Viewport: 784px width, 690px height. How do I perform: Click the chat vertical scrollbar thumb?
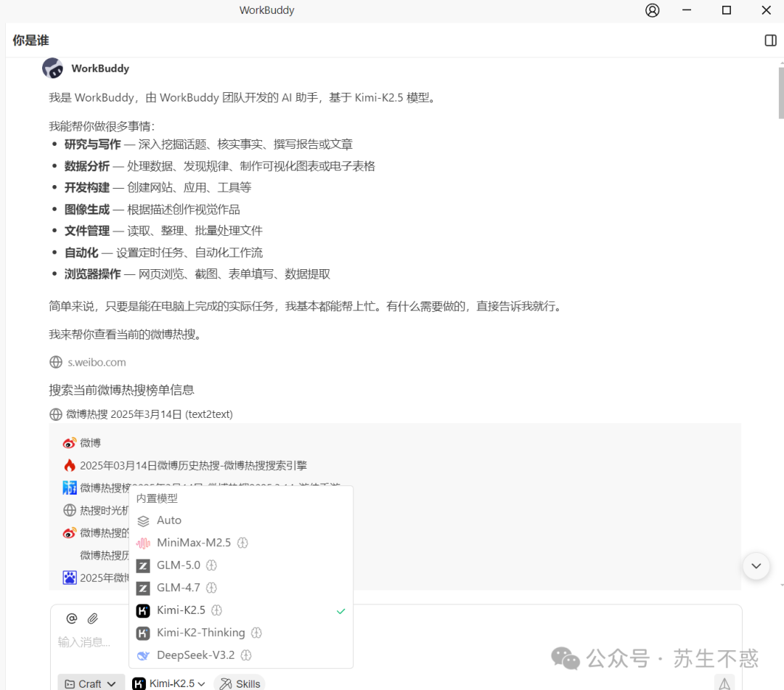coord(781,93)
